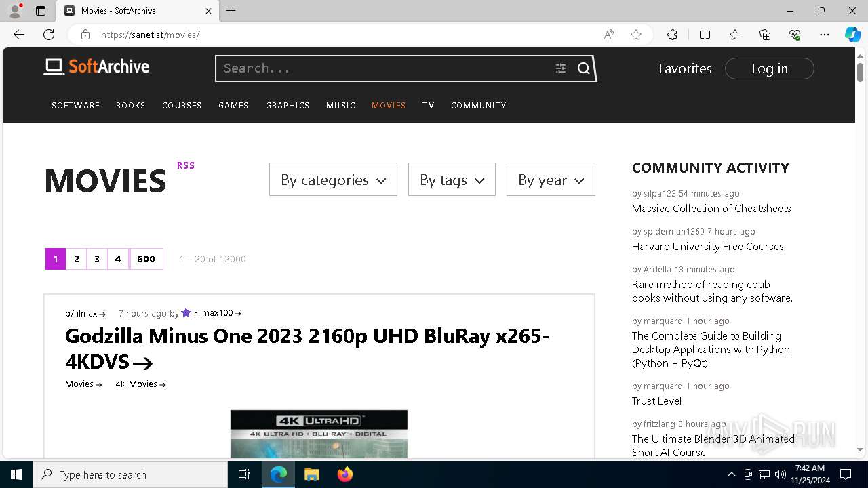Open GAMES section
The width and height of the screenshot is (868, 488).
pyautogui.click(x=233, y=106)
